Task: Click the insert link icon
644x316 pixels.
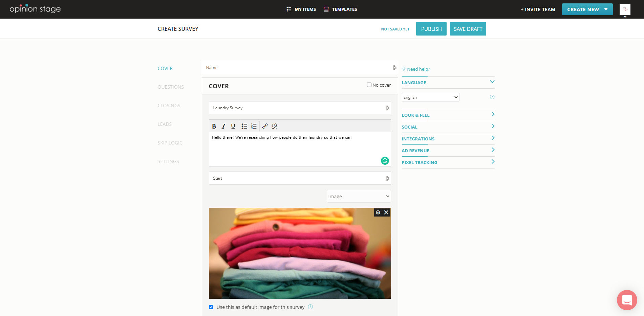Action: click(x=265, y=126)
